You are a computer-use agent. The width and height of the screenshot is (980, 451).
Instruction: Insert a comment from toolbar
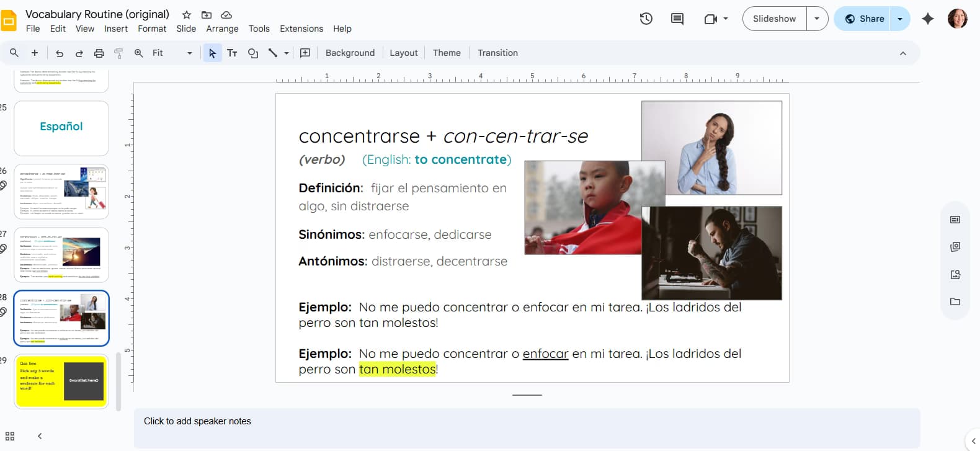pos(305,53)
